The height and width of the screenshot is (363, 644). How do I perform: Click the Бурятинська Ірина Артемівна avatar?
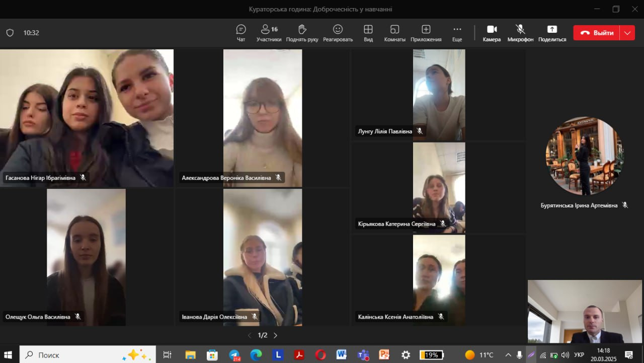point(584,156)
